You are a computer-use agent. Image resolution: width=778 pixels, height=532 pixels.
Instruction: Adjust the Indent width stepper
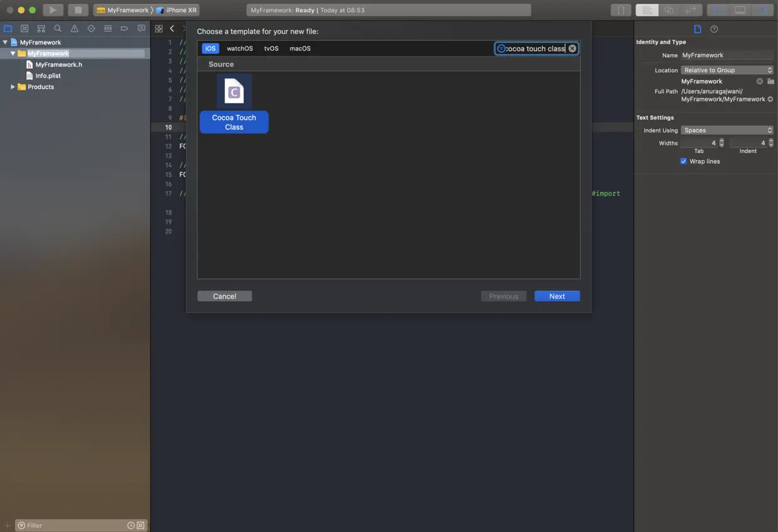click(x=771, y=143)
